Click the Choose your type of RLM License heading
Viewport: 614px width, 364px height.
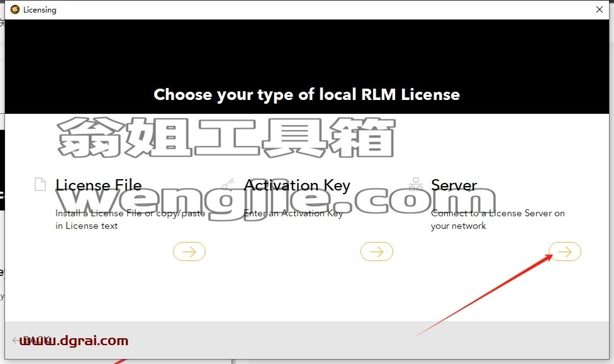306,94
